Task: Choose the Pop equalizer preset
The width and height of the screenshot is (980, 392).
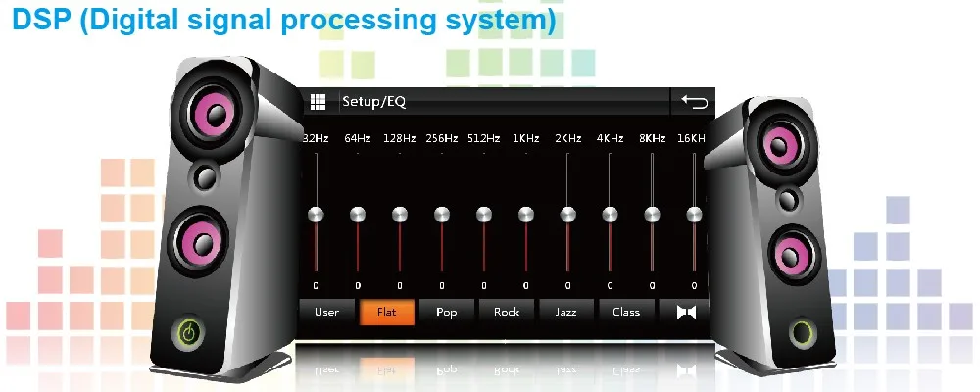Action: (x=446, y=312)
